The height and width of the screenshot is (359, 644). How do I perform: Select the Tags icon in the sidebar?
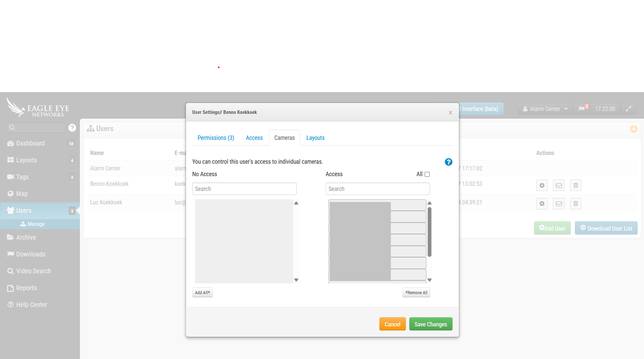point(10,177)
